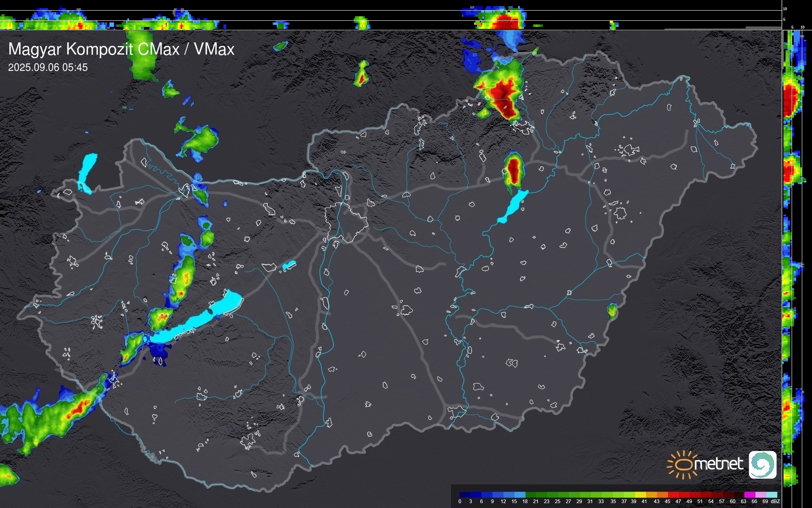
Task: Click the light cyan legend swatch at 69
Action: [771, 495]
